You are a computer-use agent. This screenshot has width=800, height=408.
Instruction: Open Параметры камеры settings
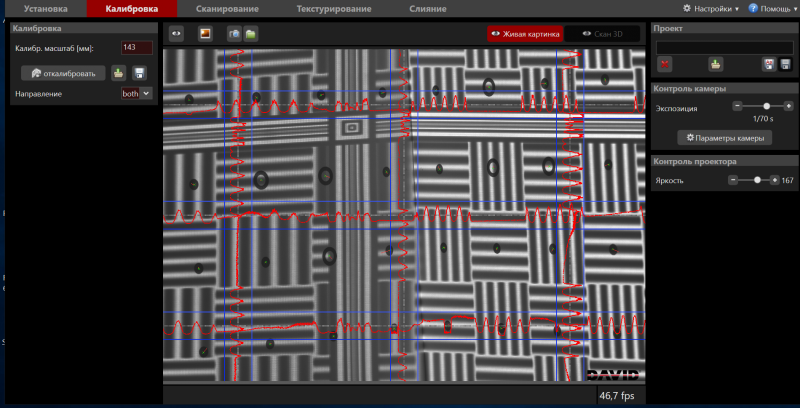click(x=724, y=137)
